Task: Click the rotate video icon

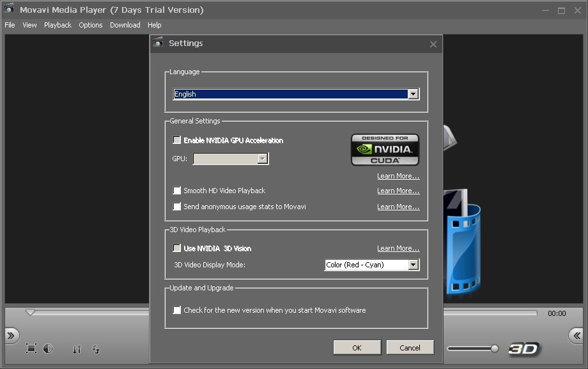Action: point(96,349)
